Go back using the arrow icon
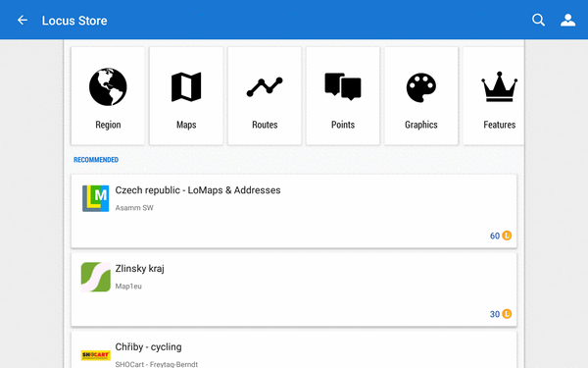588x368 pixels. pos(23,21)
